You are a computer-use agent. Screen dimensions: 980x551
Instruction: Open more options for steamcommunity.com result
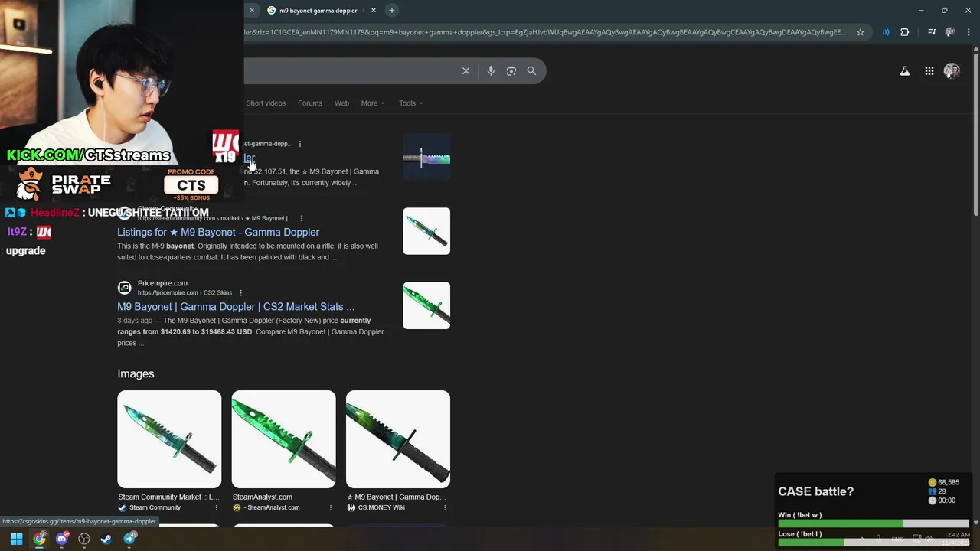click(302, 218)
